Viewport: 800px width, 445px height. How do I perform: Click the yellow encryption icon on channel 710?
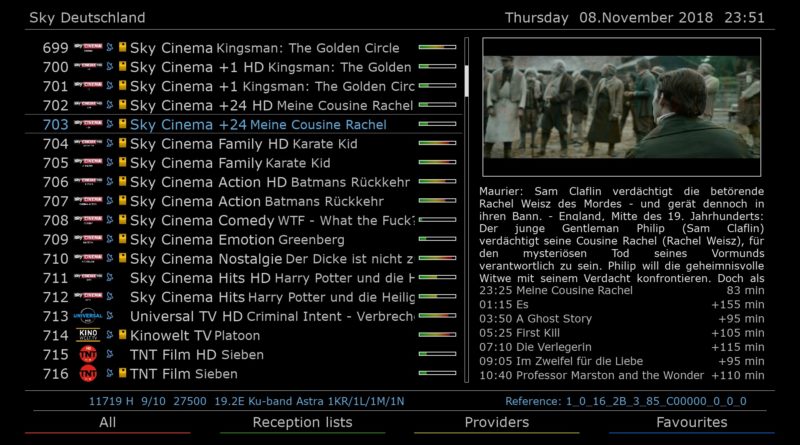[122, 258]
